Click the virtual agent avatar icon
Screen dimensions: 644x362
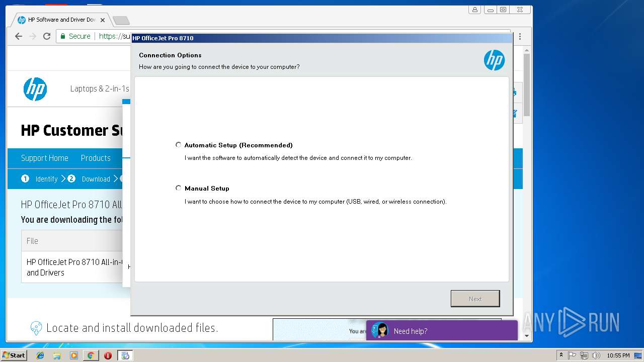[380, 330]
